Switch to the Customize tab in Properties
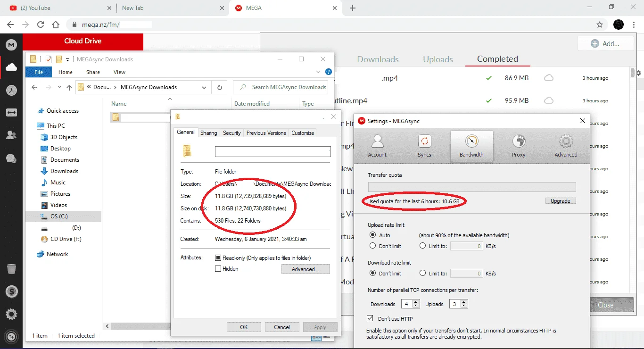This screenshot has width=644, height=349. point(303,133)
